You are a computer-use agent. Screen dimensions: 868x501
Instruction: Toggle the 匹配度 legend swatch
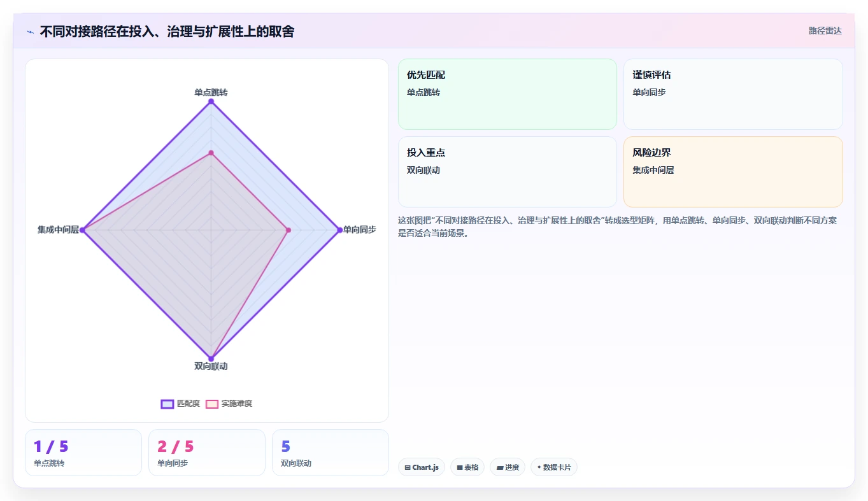(167, 404)
